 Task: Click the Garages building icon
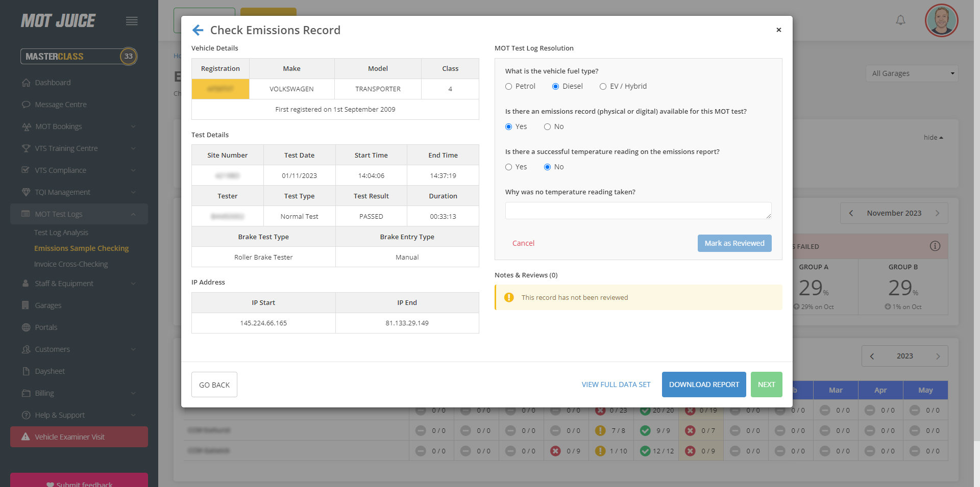coord(26,305)
